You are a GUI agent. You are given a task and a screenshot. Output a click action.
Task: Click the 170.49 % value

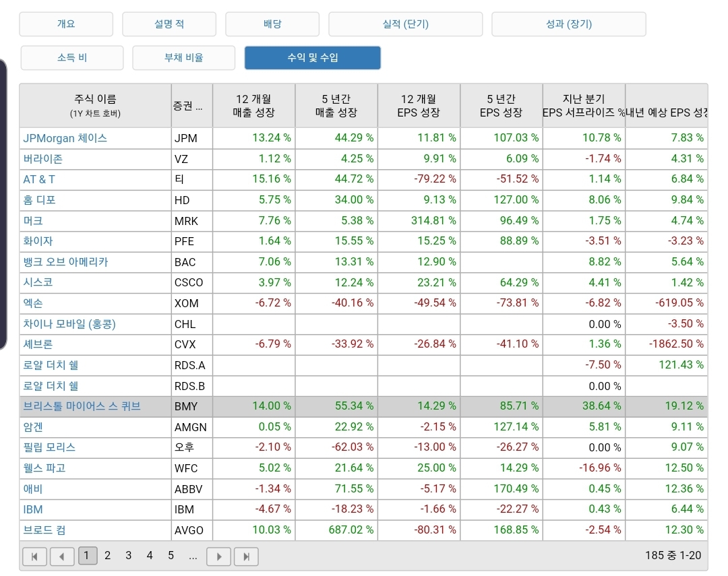click(516, 488)
